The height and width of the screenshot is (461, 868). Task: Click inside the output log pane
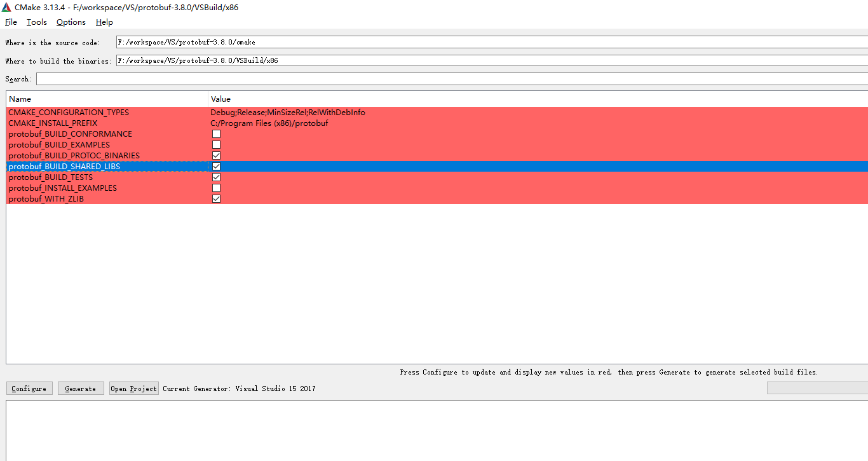coord(437,430)
